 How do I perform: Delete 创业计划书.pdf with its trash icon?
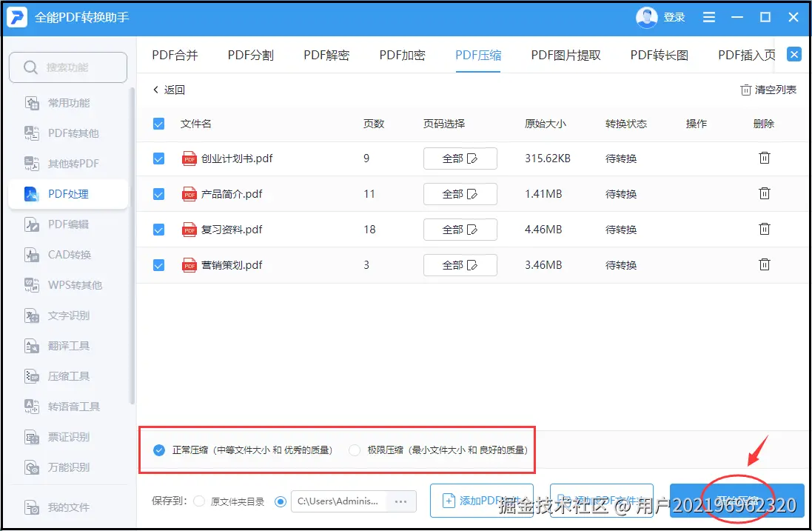click(765, 158)
